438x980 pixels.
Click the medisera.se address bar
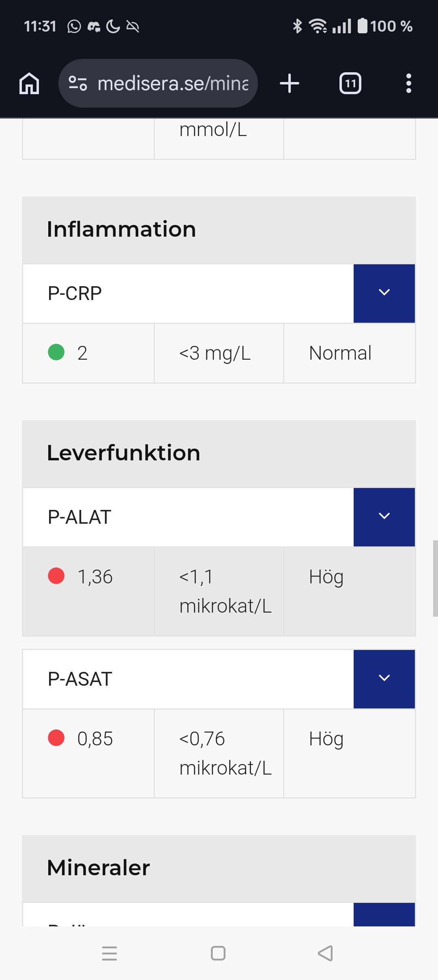pyautogui.click(x=172, y=83)
